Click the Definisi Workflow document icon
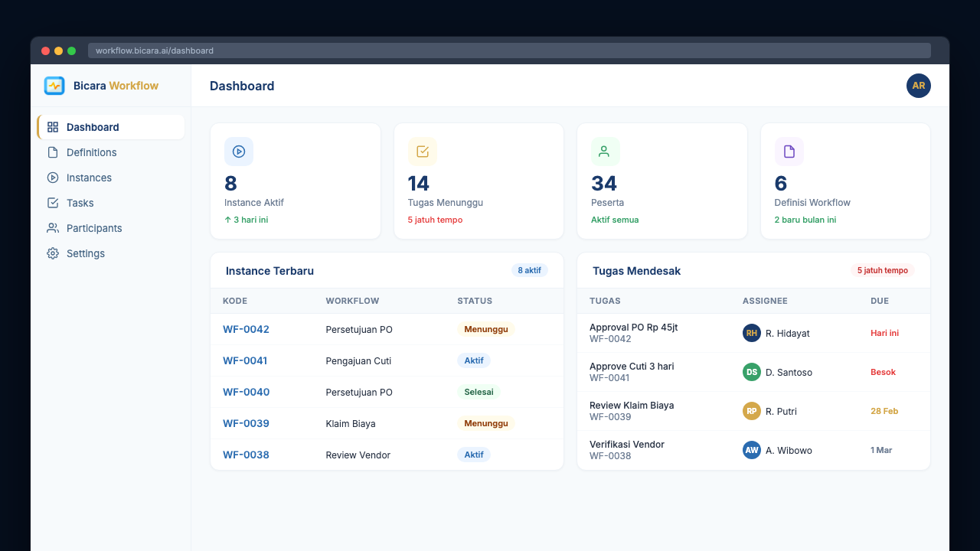Image resolution: width=980 pixels, height=551 pixels. coord(789,152)
